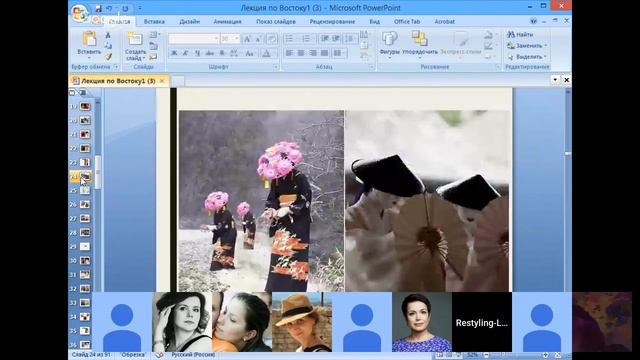This screenshot has height=360, width=640.
Task: Click the zoom in plus button
Action: click(545, 355)
